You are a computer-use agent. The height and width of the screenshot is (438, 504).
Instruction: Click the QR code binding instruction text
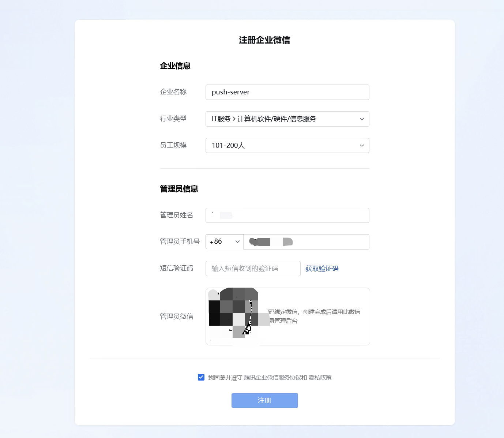315,317
